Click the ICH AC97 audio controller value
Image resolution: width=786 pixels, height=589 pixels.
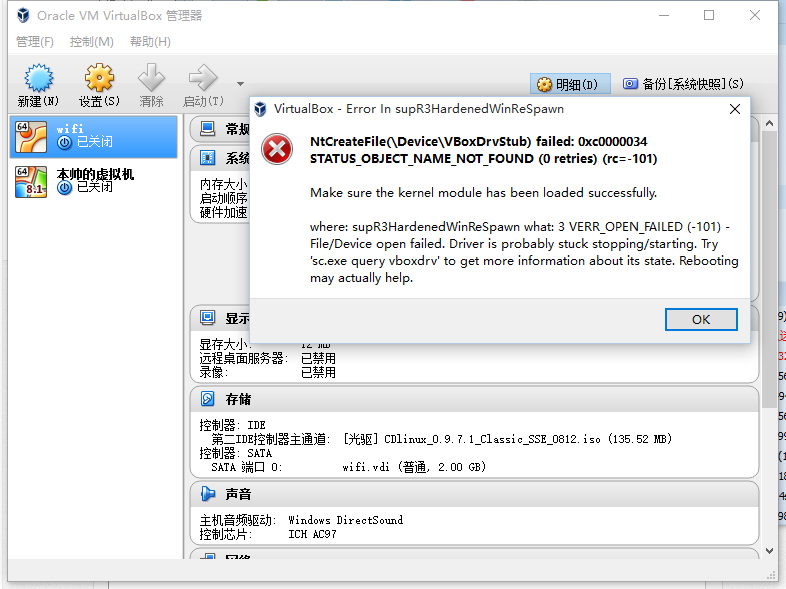(312, 534)
